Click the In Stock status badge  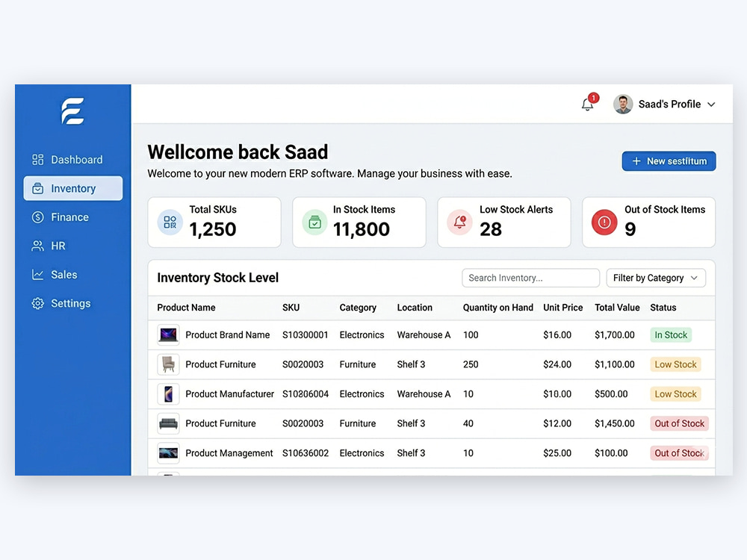(671, 335)
